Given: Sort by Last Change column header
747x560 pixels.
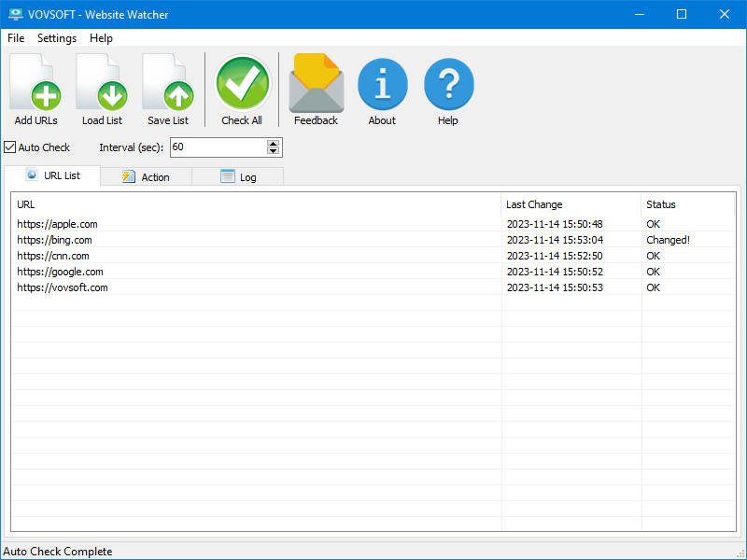Looking at the screenshot, I should pyautogui.click(x=534, y=204).
